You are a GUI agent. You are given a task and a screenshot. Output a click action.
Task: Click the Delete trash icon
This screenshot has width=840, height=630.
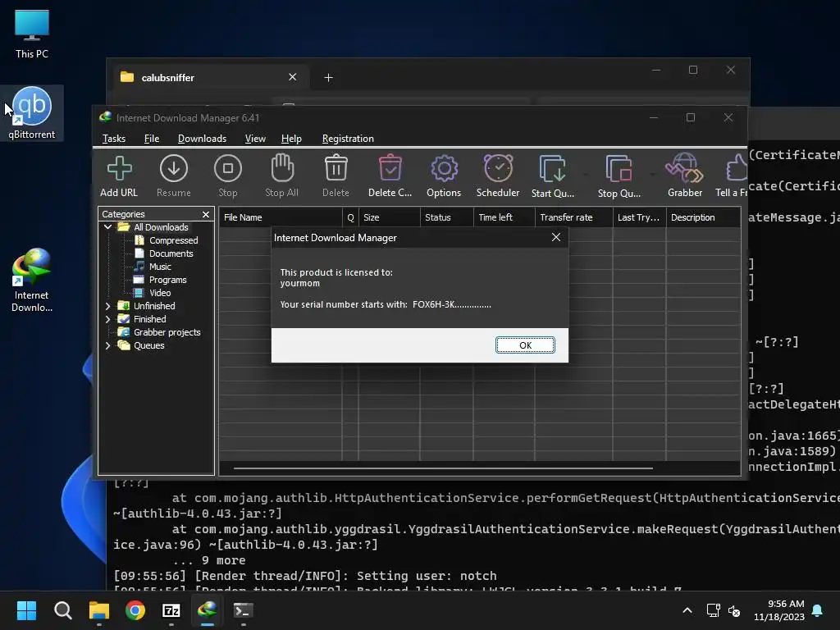336,176
